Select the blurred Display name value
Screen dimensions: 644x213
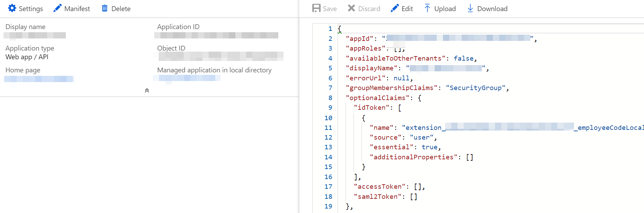35,35
